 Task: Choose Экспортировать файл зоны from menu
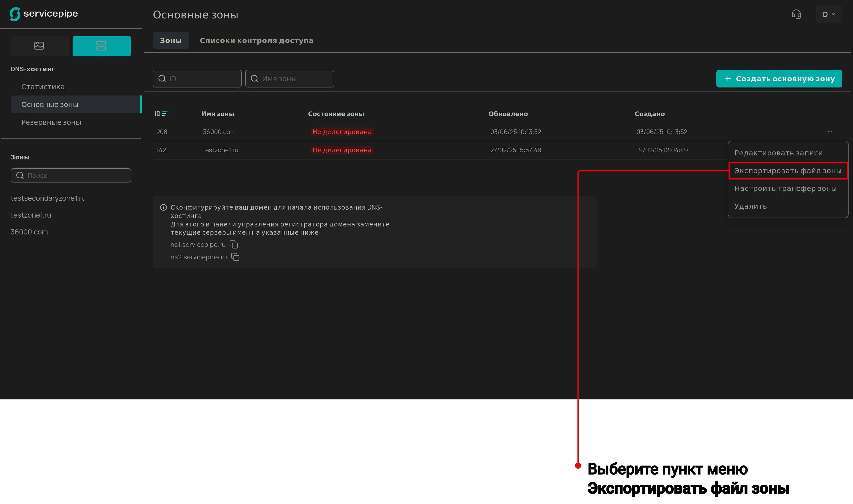(x=788, y=171)
